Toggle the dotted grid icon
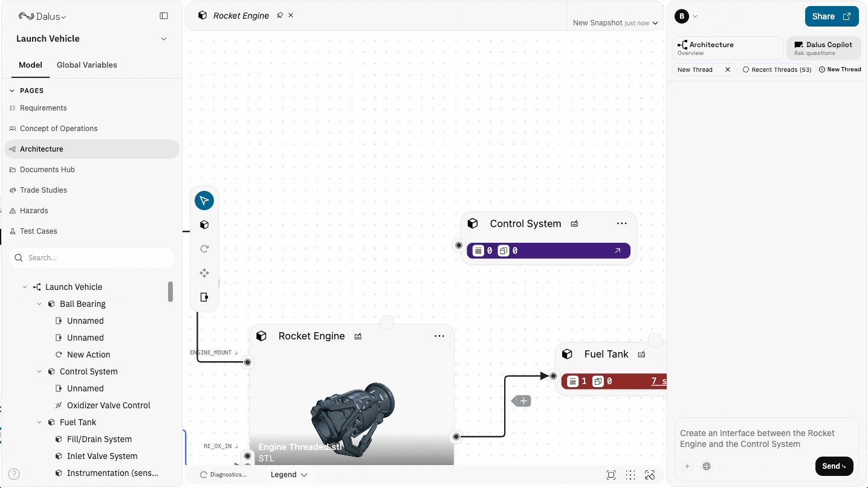868x488 pixels. click(630, 475)
